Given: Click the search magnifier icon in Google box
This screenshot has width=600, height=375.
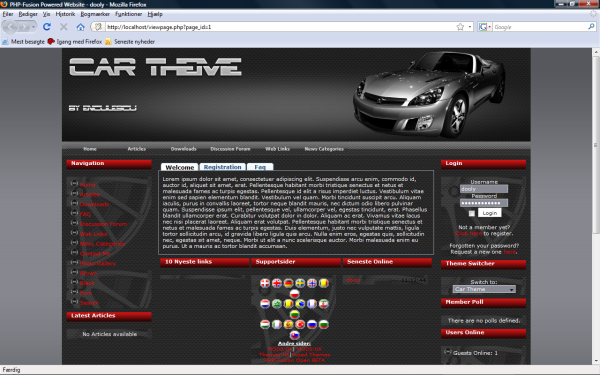Looking at the screenshot, I should 591,26.
